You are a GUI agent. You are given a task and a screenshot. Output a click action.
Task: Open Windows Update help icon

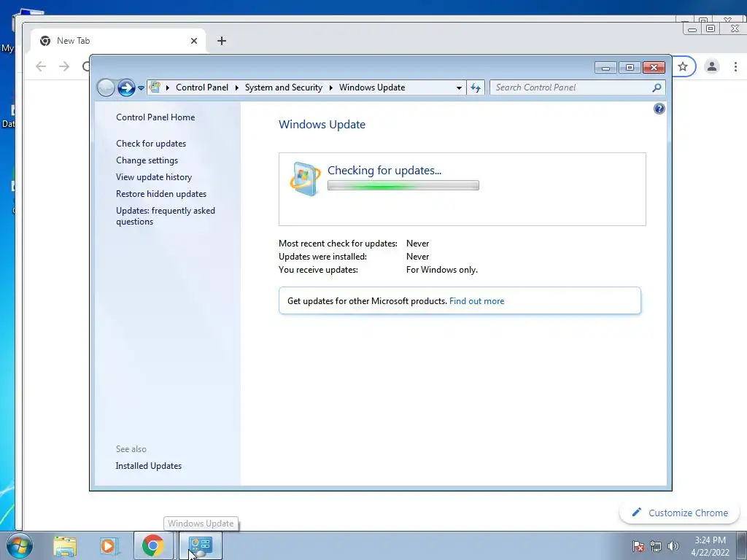659,109
